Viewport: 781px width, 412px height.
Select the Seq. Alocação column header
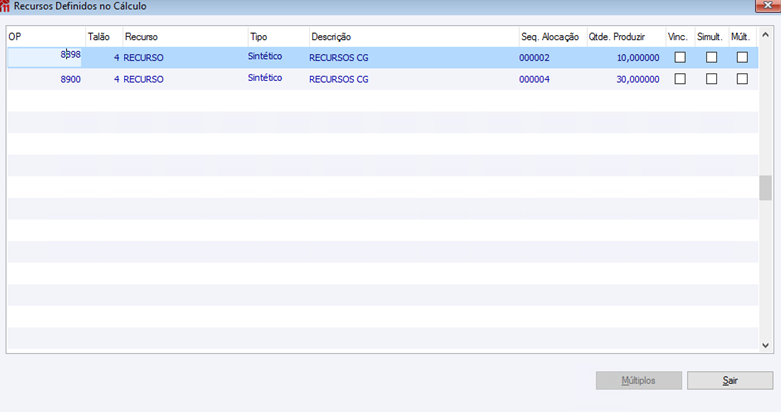(x=553, y=36)
